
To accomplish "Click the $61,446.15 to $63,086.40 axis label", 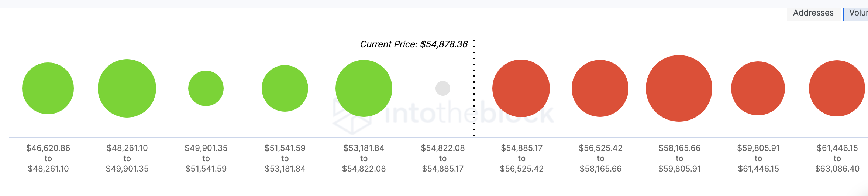I will click(x=837, y=158).
